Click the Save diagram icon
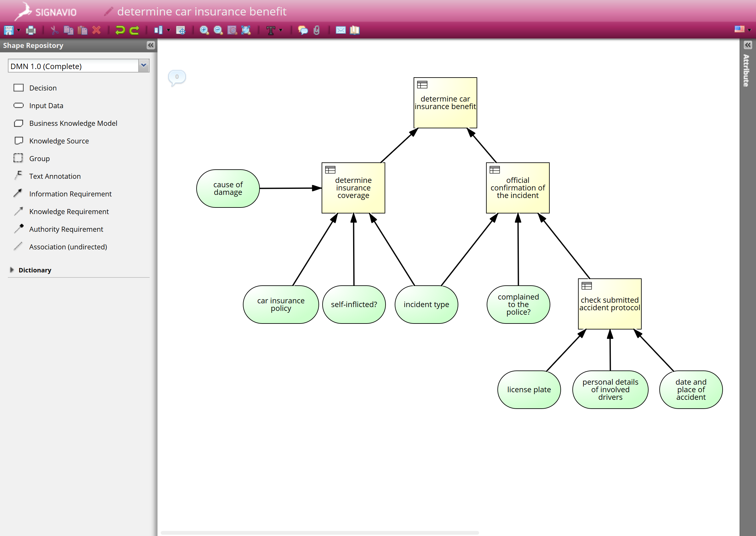 point(9,30)
